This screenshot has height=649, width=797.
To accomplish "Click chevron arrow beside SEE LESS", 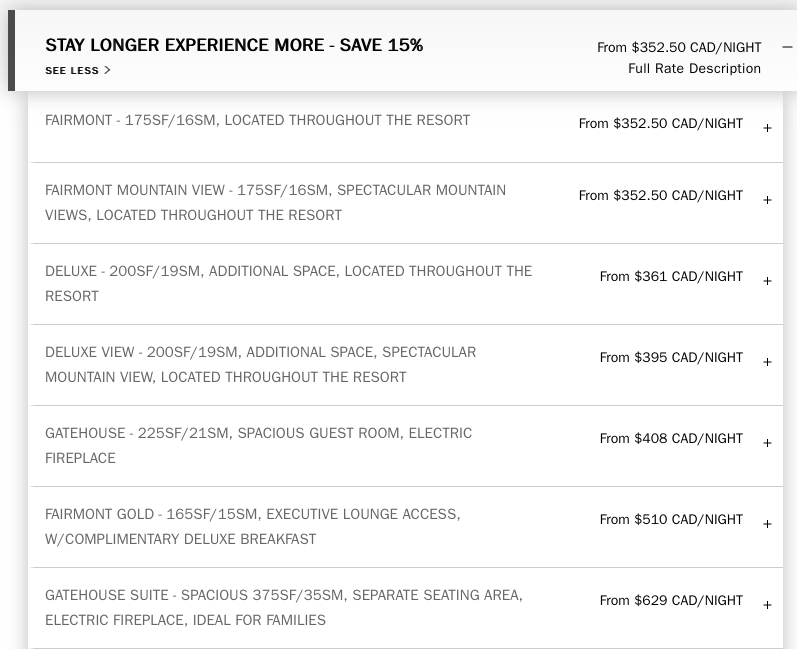I will [x=107, y=70].
